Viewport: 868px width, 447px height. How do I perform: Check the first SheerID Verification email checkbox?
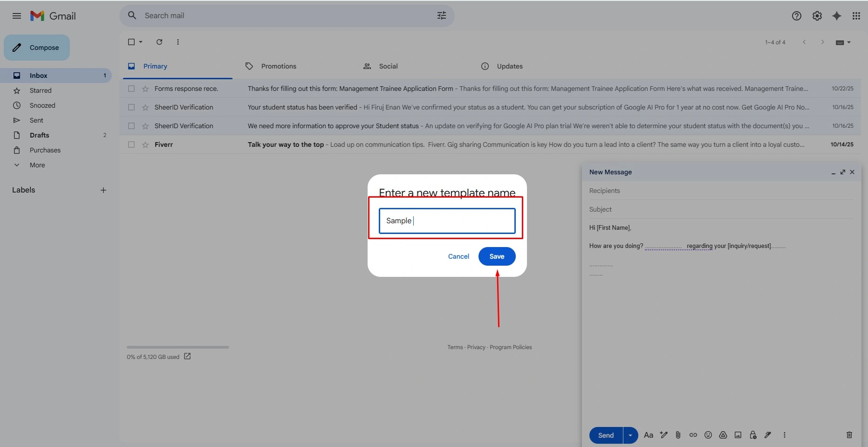(131, 107)
